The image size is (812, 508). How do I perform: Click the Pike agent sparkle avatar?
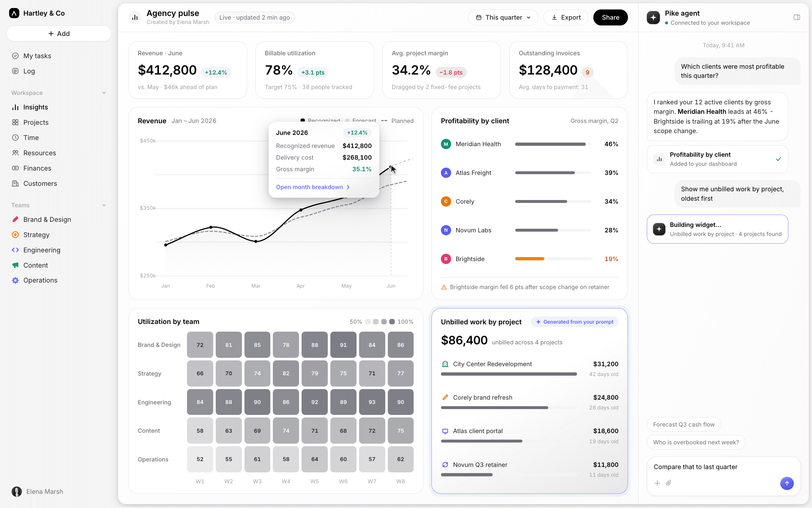tap(653, 17)
